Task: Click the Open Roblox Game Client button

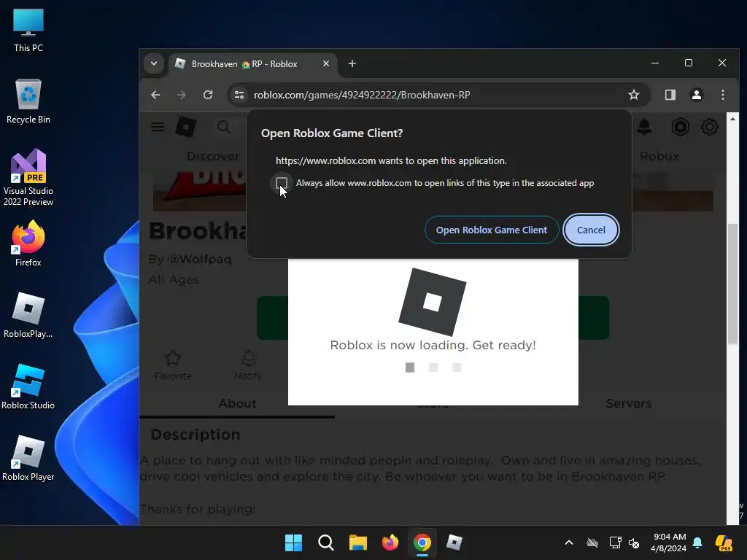Action: [x=491, y=230]
